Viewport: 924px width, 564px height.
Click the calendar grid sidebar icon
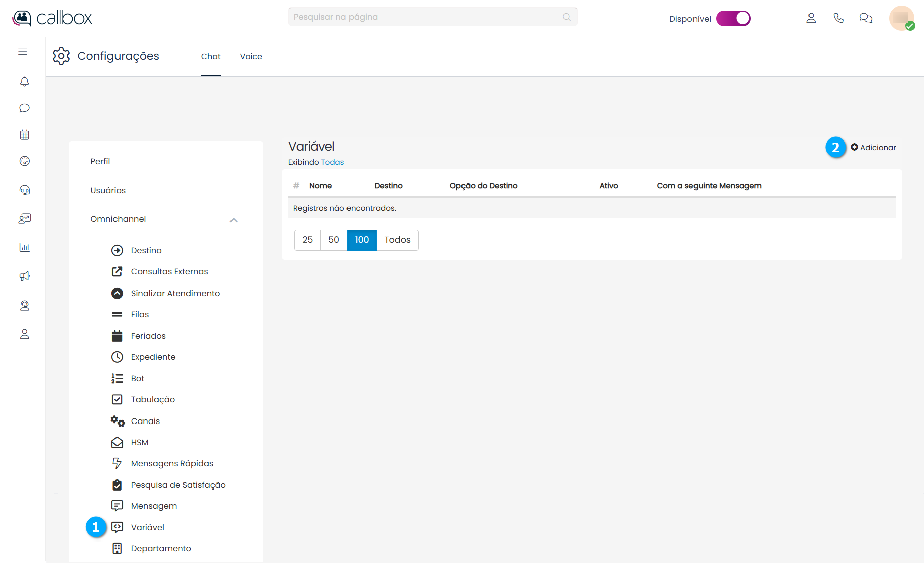24,135
